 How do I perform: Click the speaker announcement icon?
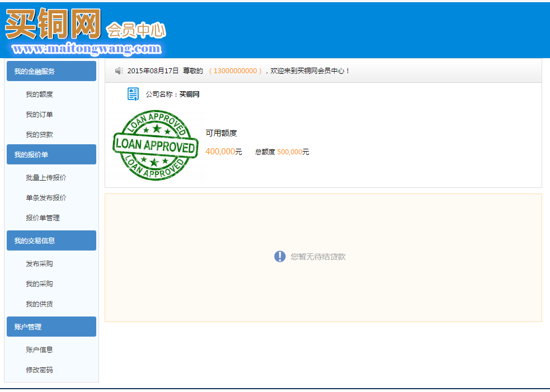click(x=119, y=71)
